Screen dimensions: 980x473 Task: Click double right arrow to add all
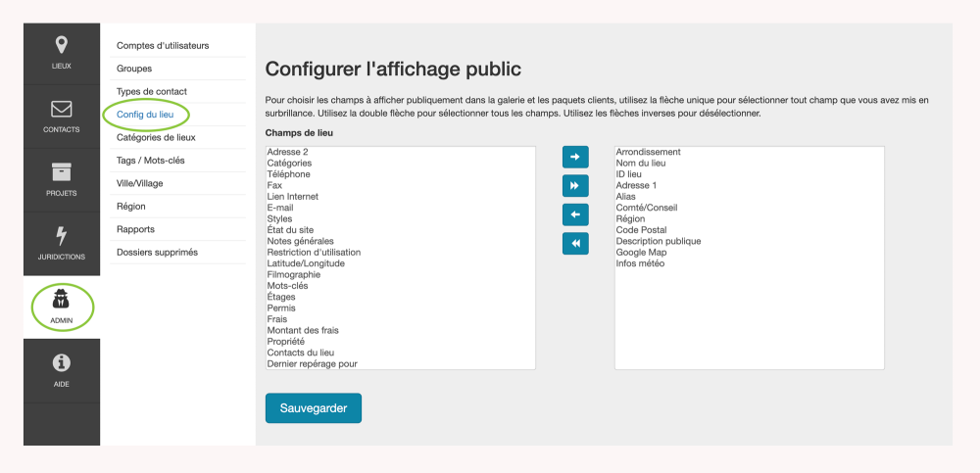(575, 185)
